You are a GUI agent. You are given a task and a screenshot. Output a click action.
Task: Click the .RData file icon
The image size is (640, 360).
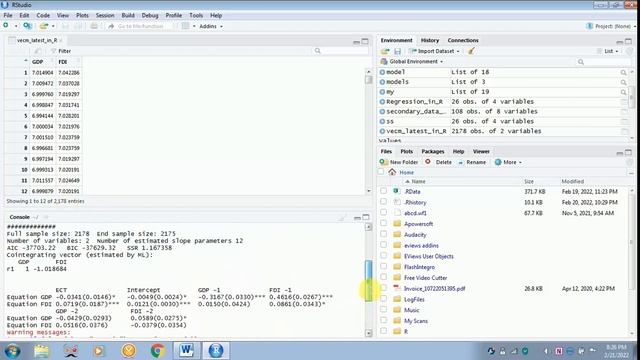(396, 191)
